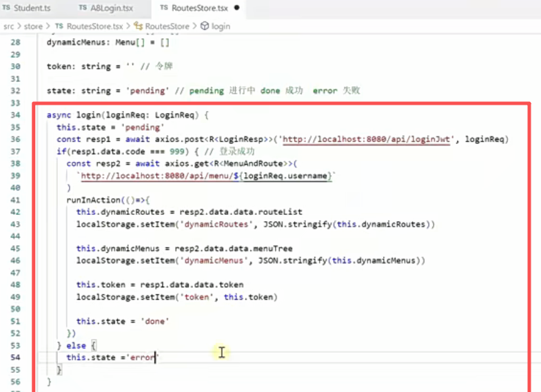Viewport: 541px width, 392px height.
Task: Open the RoutesStore class breadcrumb
Action: coord(167,27)
